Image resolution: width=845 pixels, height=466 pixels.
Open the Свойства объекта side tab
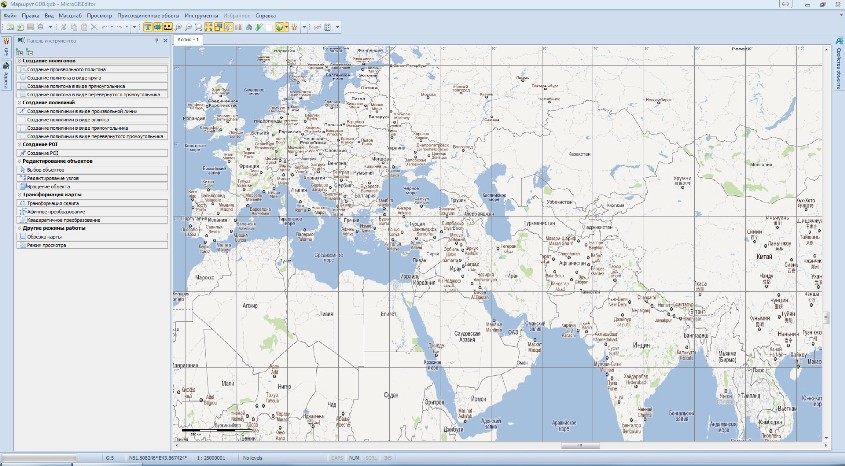839,62
